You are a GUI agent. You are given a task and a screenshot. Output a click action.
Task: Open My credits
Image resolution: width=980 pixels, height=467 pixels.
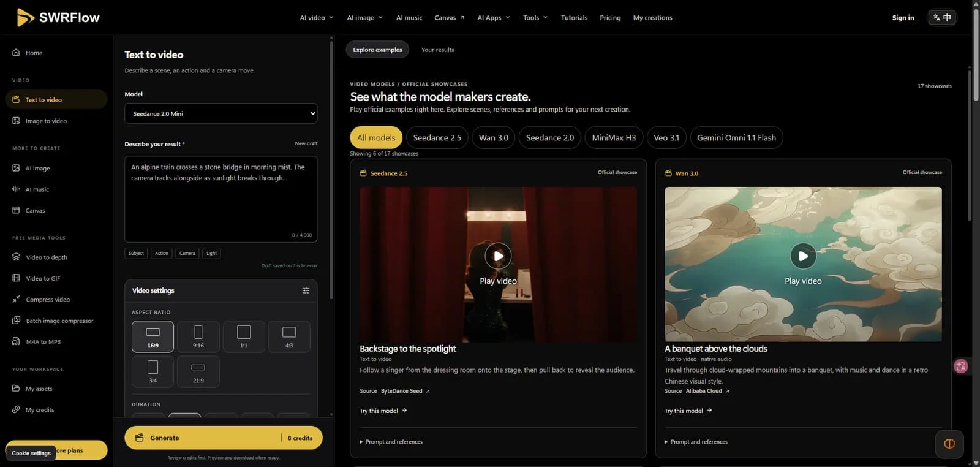56,410
